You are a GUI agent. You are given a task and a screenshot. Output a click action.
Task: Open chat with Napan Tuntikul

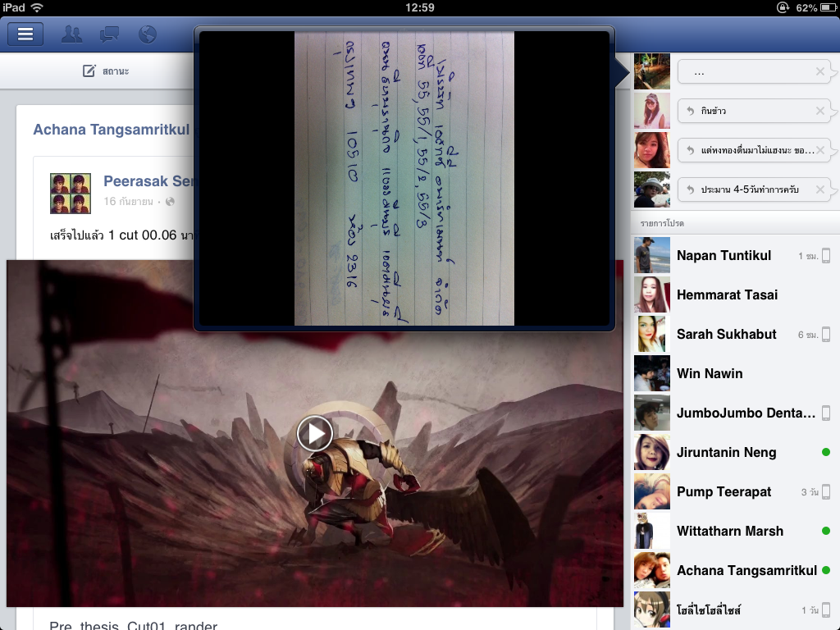coord(735,256)
